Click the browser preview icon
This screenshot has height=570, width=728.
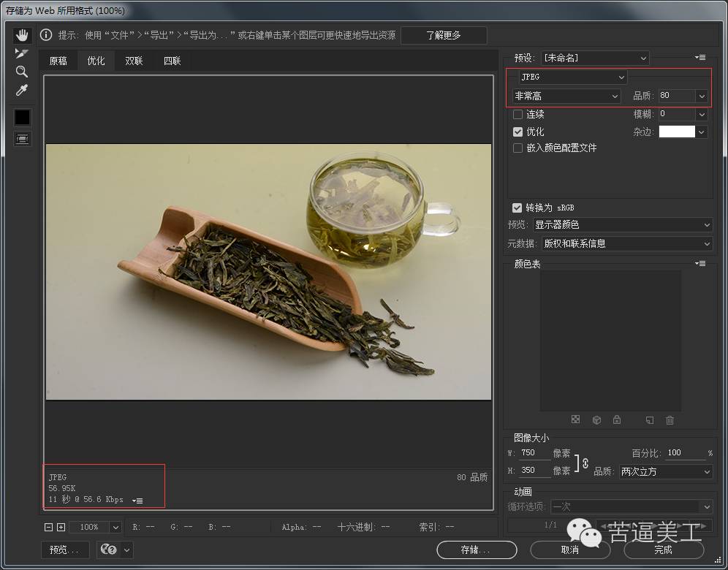coord(109,550)
